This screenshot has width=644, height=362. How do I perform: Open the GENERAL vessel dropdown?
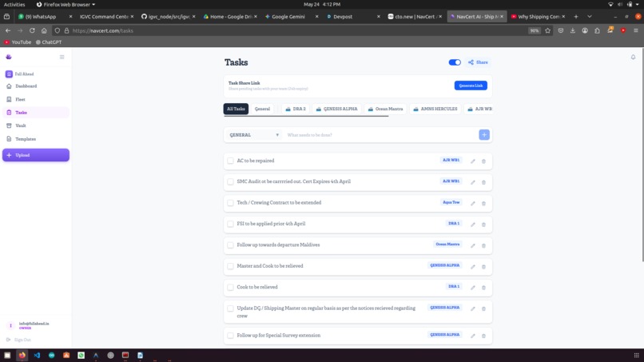(x=254, y=135)
